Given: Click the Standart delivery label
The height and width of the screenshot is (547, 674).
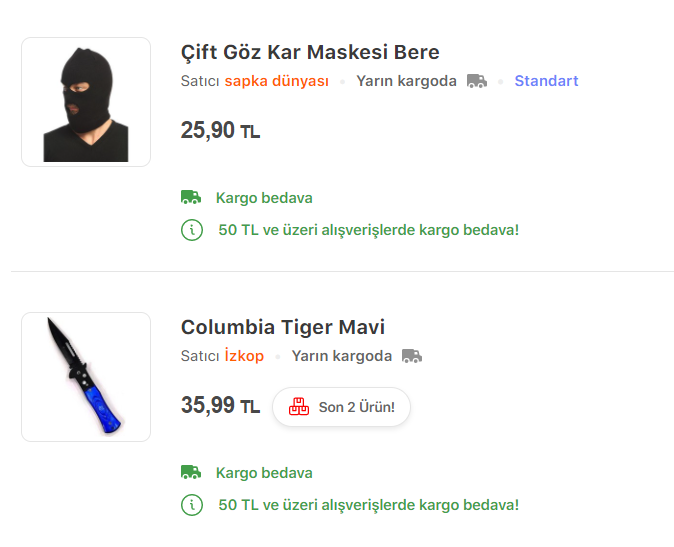Looking at the screenshot, I should coord(546,81).
